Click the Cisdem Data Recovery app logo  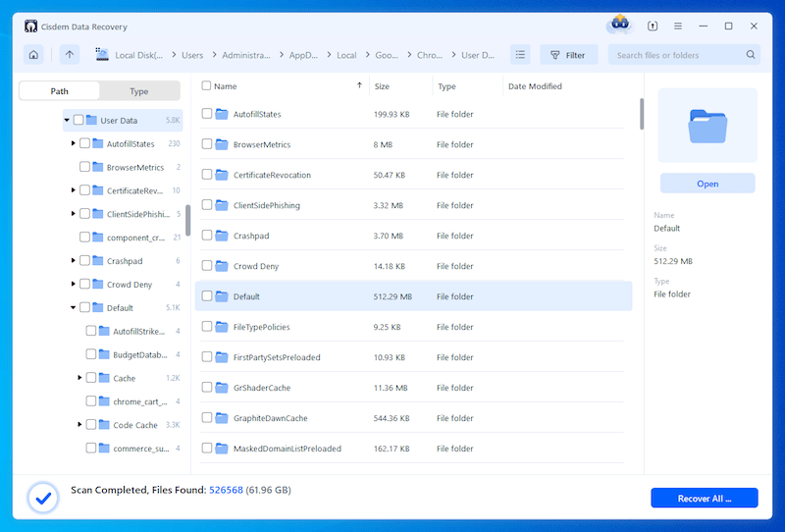pos(30,27)
